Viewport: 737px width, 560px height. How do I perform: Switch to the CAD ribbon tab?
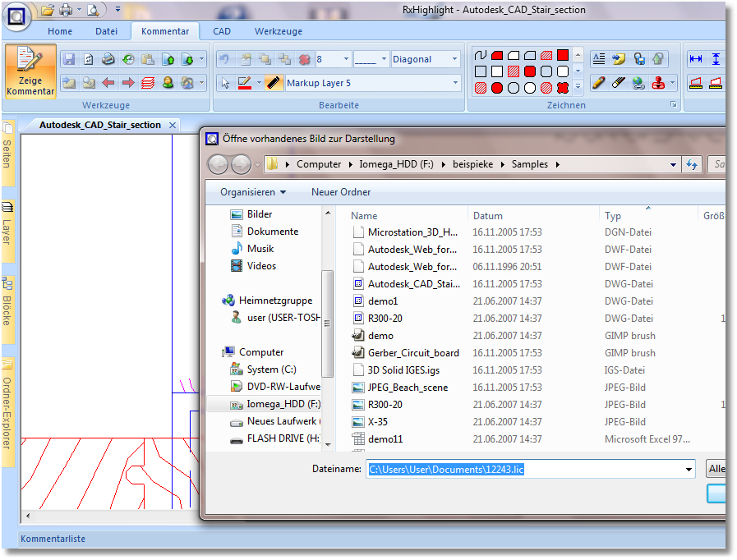coord(222,31)
